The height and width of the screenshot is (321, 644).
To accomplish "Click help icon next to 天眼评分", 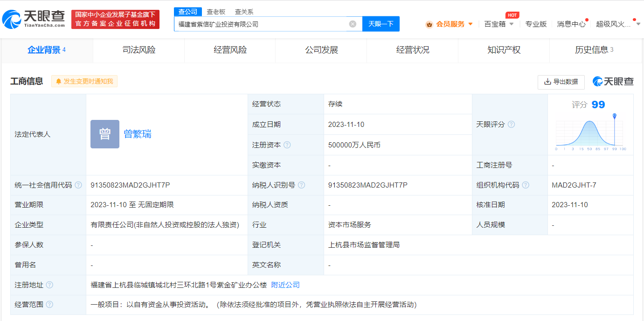I will 511,125.
